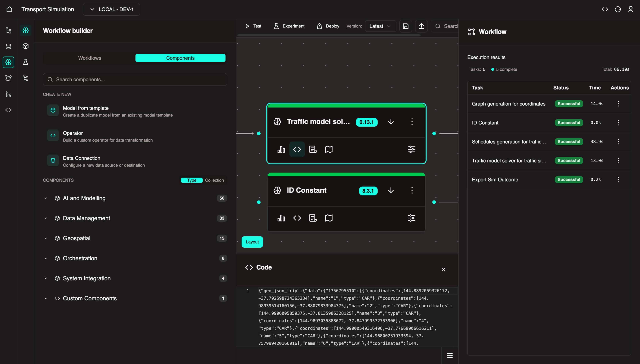
Task: Open three-dot menu on Traffic model solver node
Action: pos(412,122)
